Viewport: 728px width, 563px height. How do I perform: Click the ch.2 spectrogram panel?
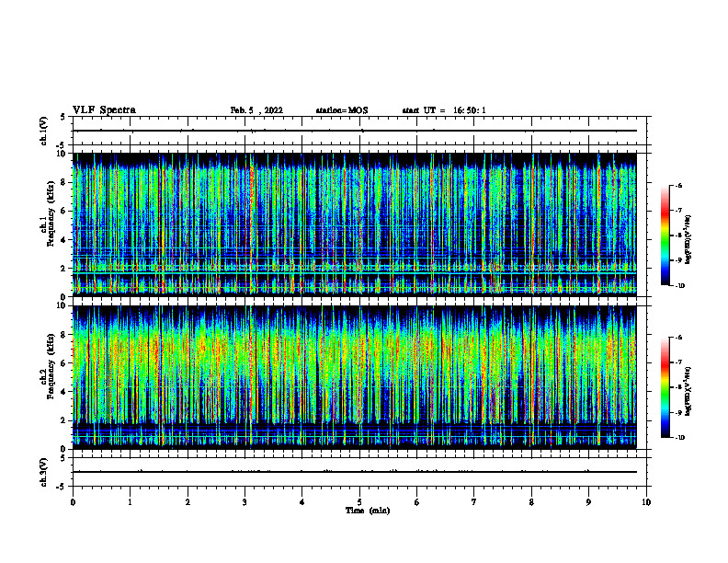[355, 377]
